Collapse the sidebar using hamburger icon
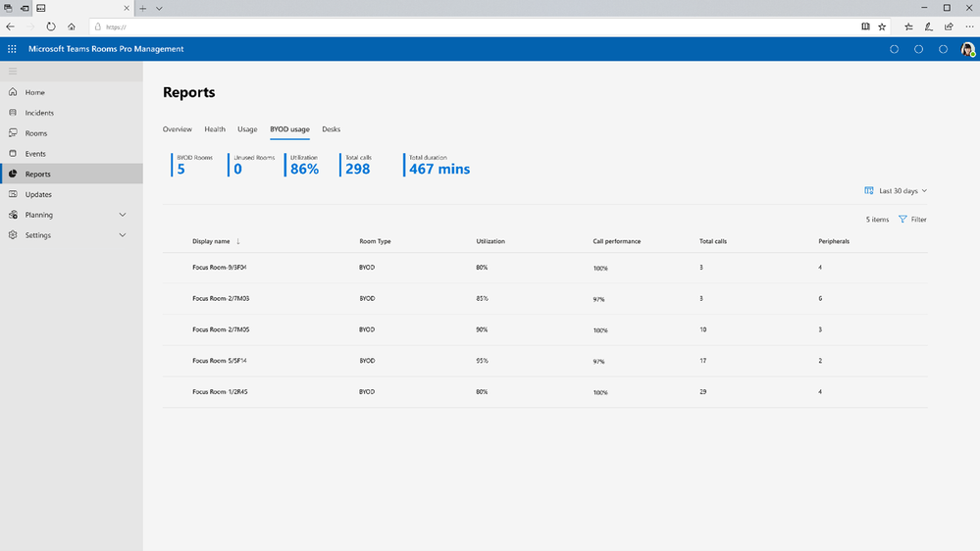Viewport: 980px width, 551px height. pos(13,72)
